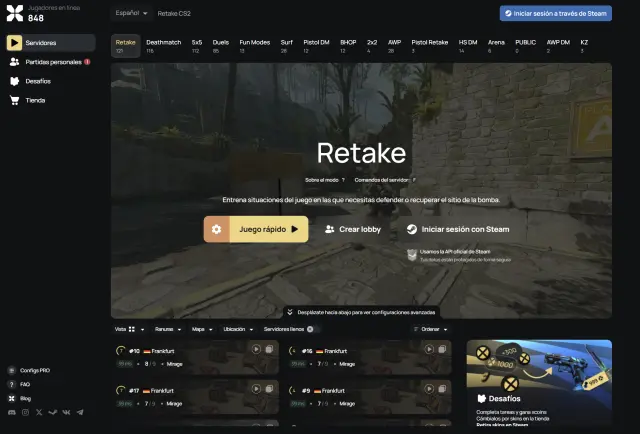Open the #10 Frankfurt server card
640x434 pixels.
pyautogui.click(x=195, y=357)
